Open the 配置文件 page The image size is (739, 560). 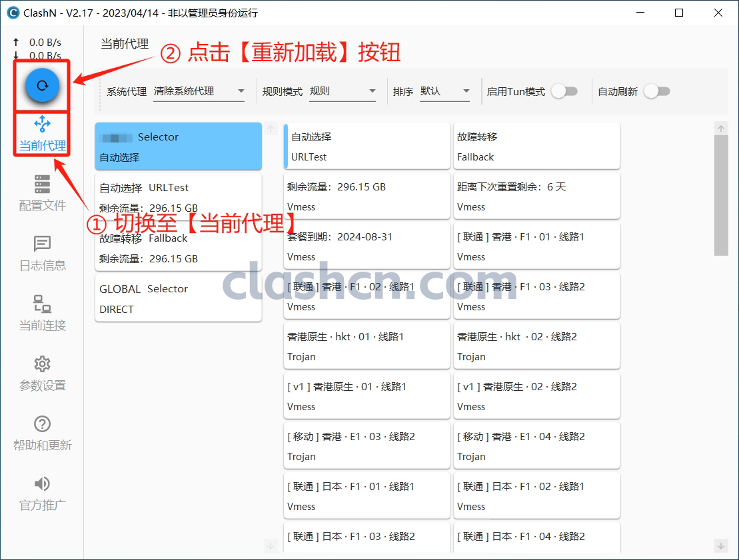[43, 193]
